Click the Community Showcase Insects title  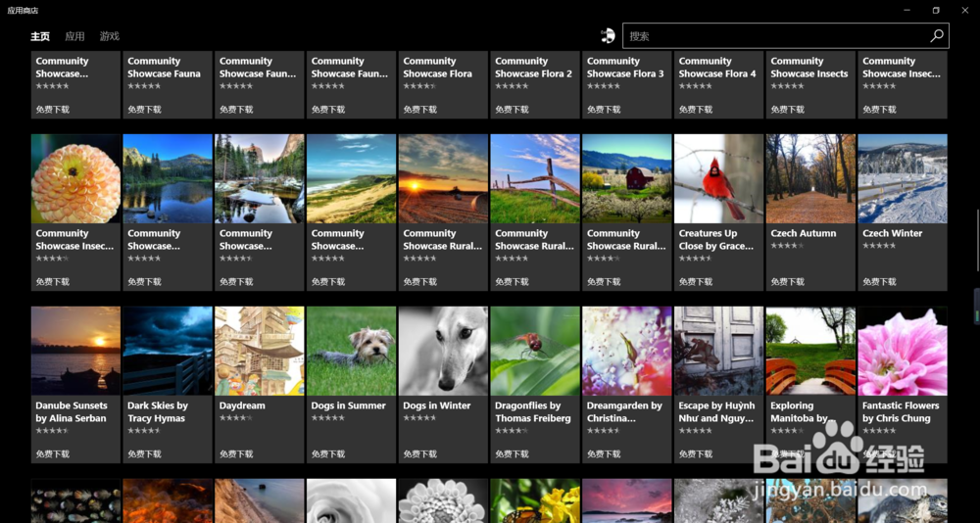click(808, 67)
